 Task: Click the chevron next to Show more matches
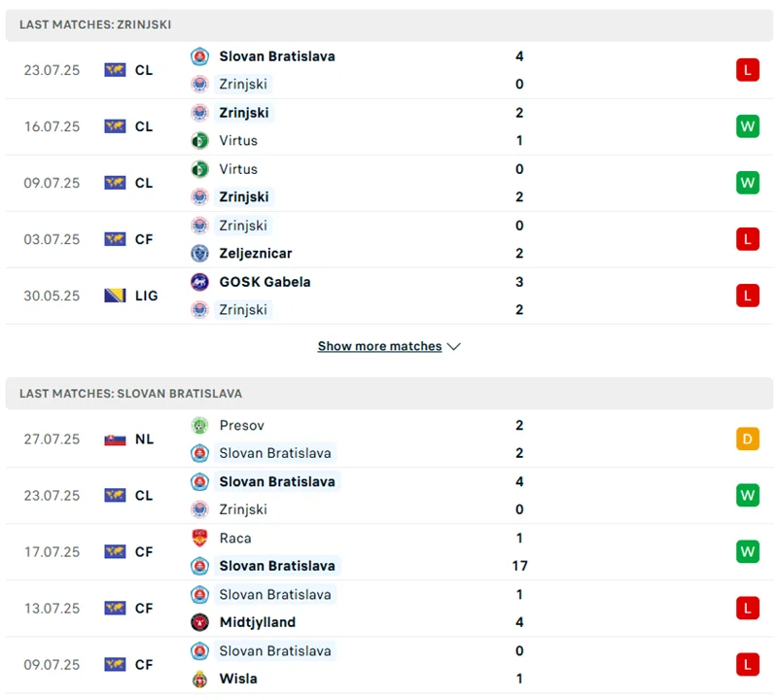point(454,346)
